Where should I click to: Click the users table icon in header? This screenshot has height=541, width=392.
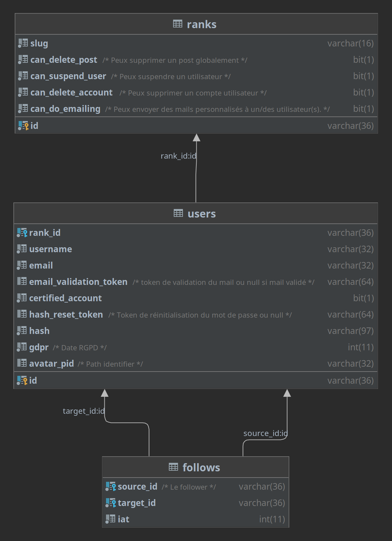[x=178, y=213]
